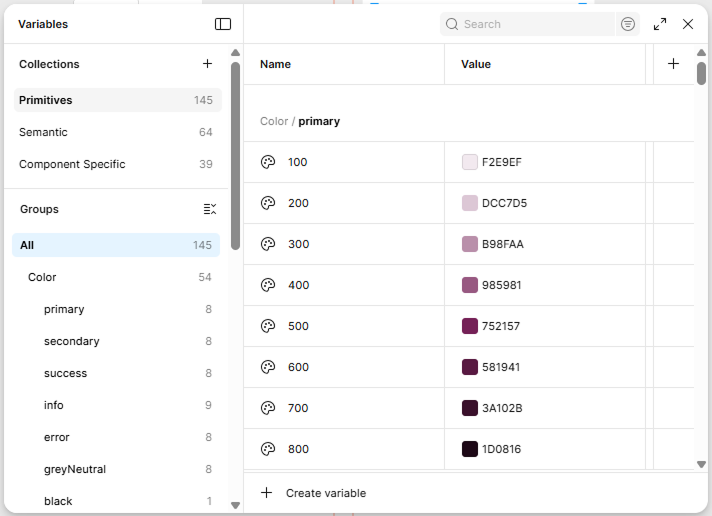Select the Primitives collection
This screenshot has width=712, height=516.
(x=118, y=100)
